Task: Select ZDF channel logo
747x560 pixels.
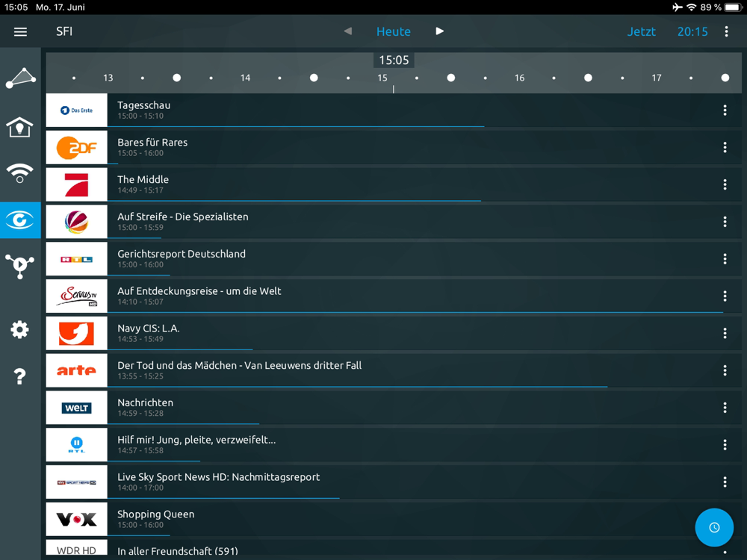Action: tap(77, 147)
